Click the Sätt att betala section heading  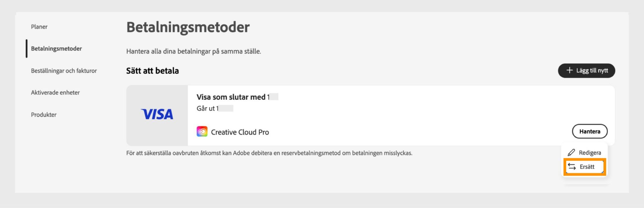click(x=152, y=71)
